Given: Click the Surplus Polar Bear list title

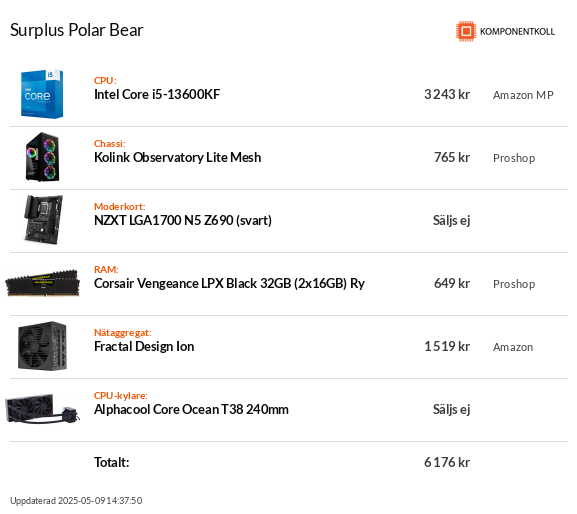Looking at the screenshot, I should (x=77, y=30).
